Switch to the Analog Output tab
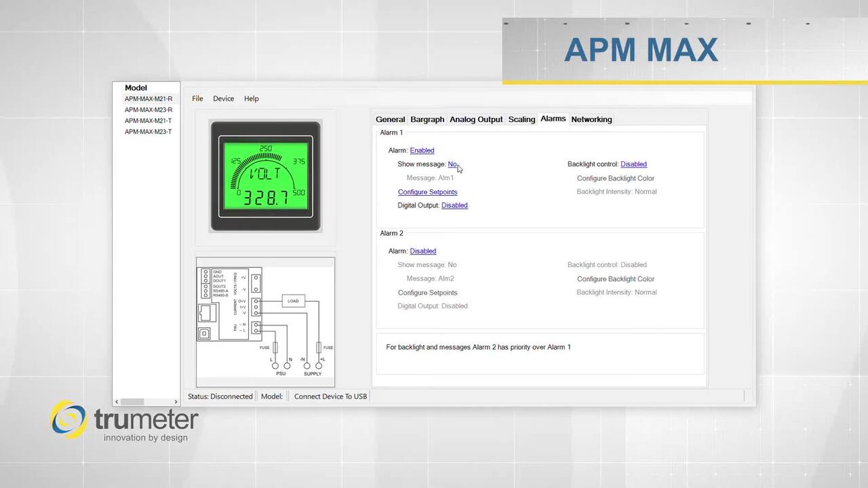This screenshot has width=868, height=488. point(476,119)
